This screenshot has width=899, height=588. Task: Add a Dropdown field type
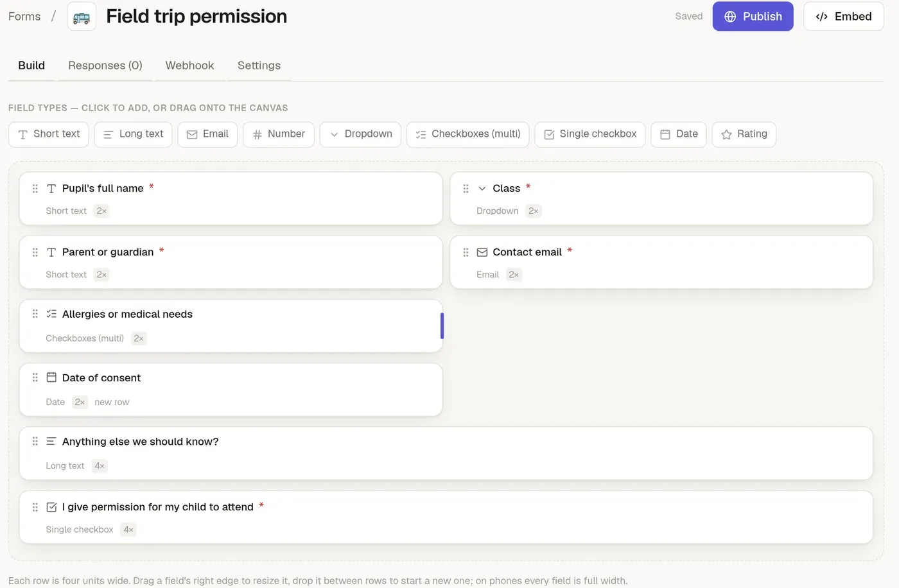360,134
